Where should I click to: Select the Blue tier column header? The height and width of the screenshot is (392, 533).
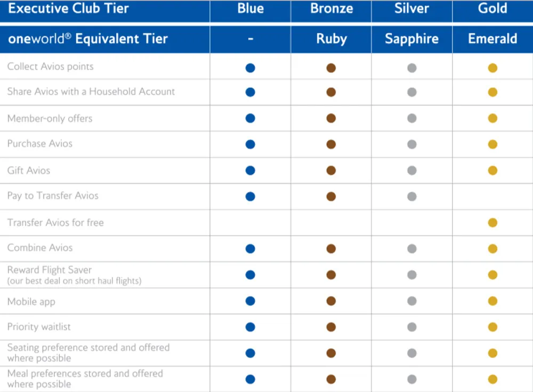251,8
